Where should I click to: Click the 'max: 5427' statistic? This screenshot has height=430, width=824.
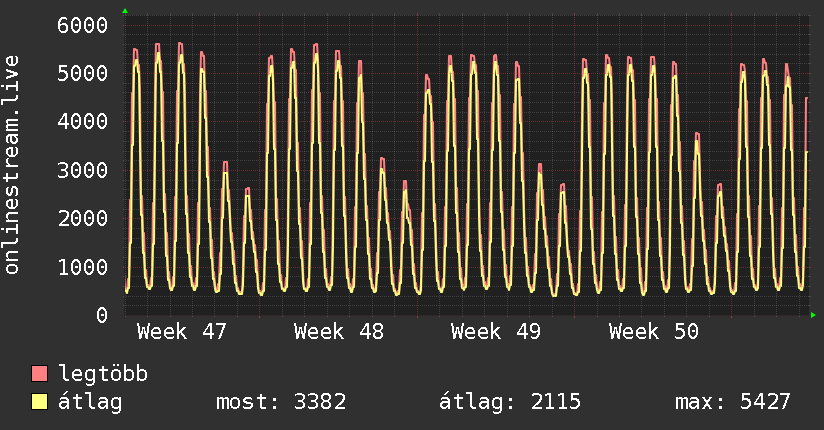point(733,403)
